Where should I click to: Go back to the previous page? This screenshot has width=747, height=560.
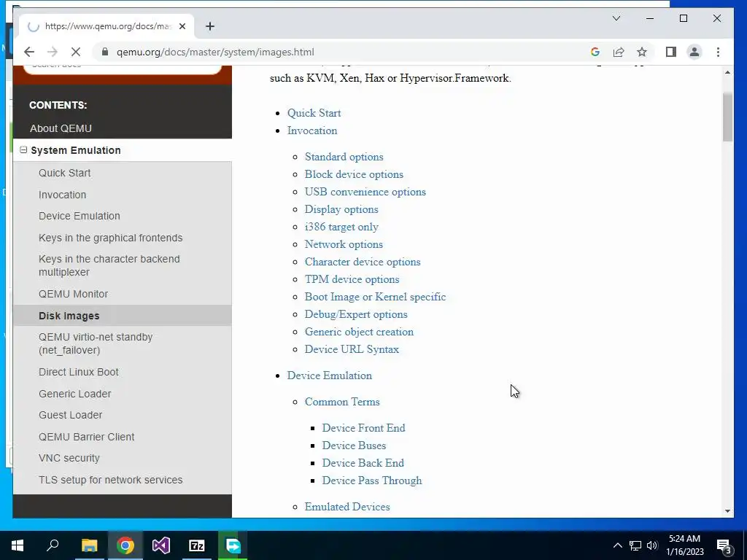pos(29,52)
